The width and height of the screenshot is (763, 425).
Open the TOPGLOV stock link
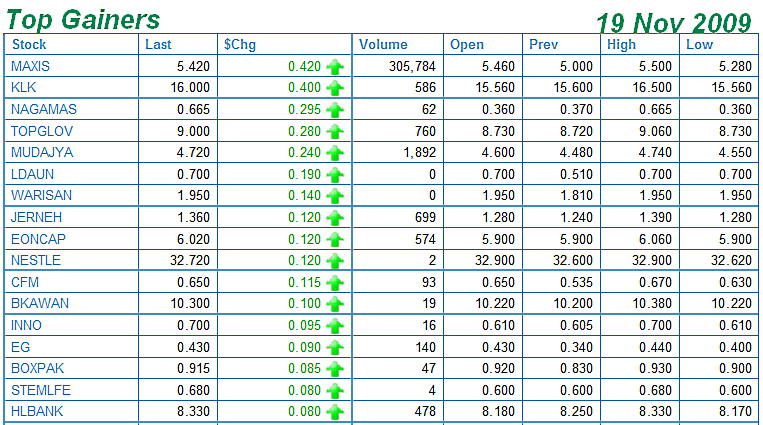[x=42, y=131]
